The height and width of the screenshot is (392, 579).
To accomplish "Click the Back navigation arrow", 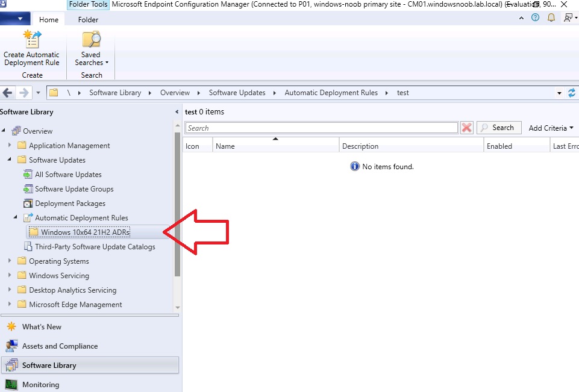I will point(7,93).
